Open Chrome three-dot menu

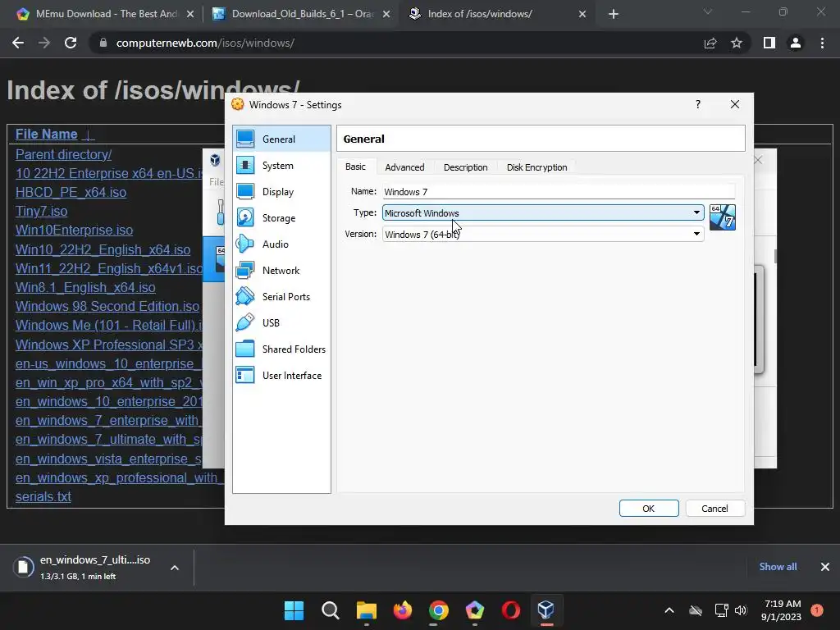pos(822,43)
